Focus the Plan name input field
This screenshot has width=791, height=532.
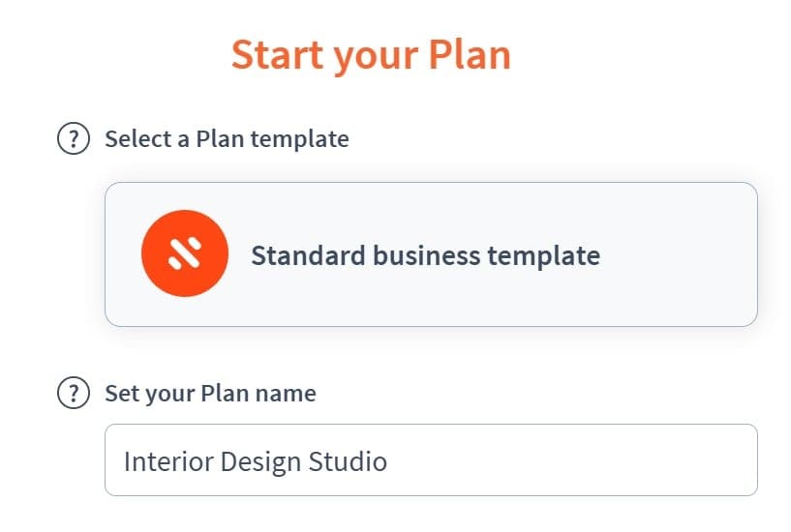tap(431, 460)
